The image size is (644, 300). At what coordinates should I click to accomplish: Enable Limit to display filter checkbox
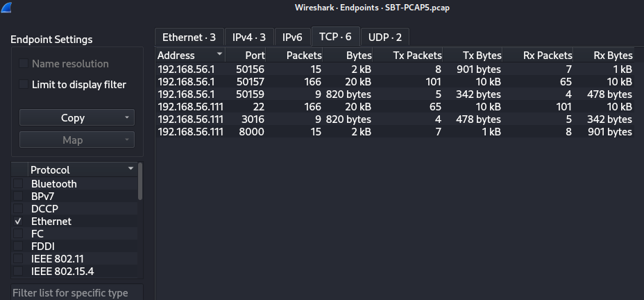tap(24, 85)
